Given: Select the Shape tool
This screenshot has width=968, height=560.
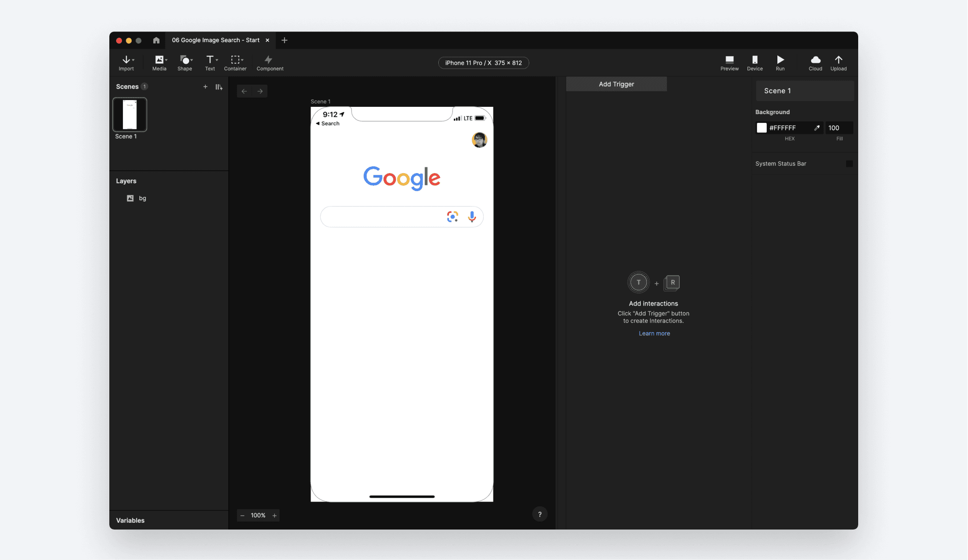Looking at the screenshot, I should 185,63.
